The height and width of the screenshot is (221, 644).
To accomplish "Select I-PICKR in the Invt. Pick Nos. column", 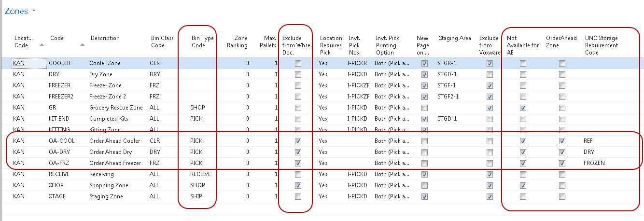I will pos(358,63).
